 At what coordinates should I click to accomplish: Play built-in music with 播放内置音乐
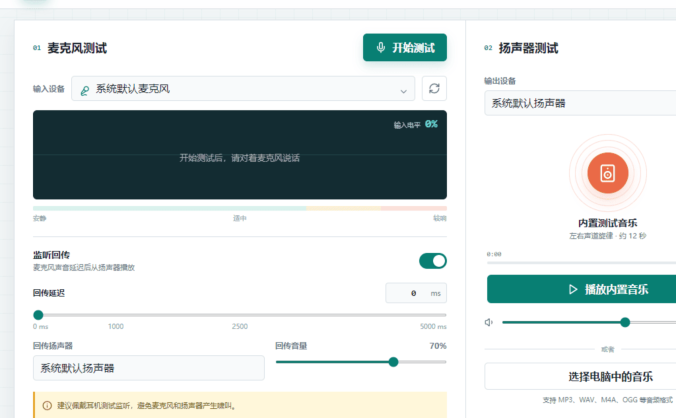pyautogui.click(x=582, y=289)
